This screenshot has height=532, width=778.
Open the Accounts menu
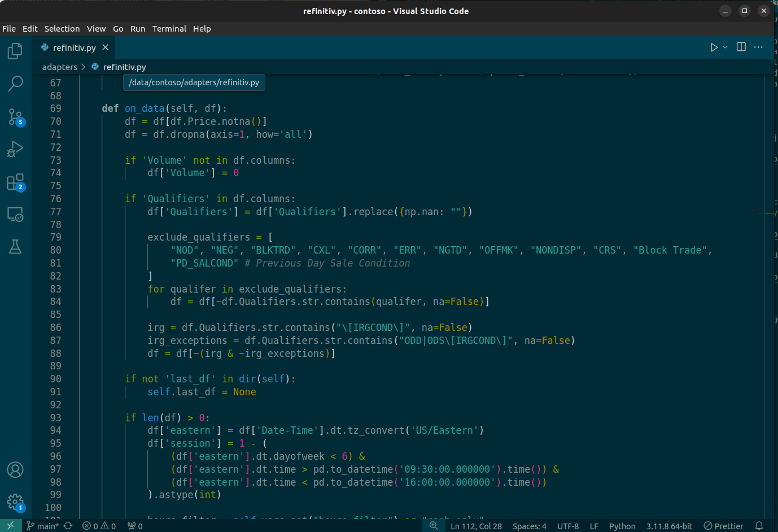click(x=15, y=470)
